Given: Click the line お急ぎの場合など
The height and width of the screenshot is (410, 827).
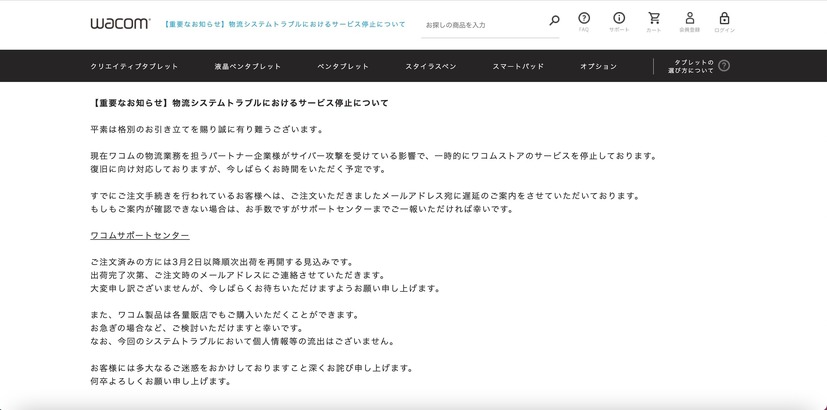Looking at the screenshot, I should point(197,328).
